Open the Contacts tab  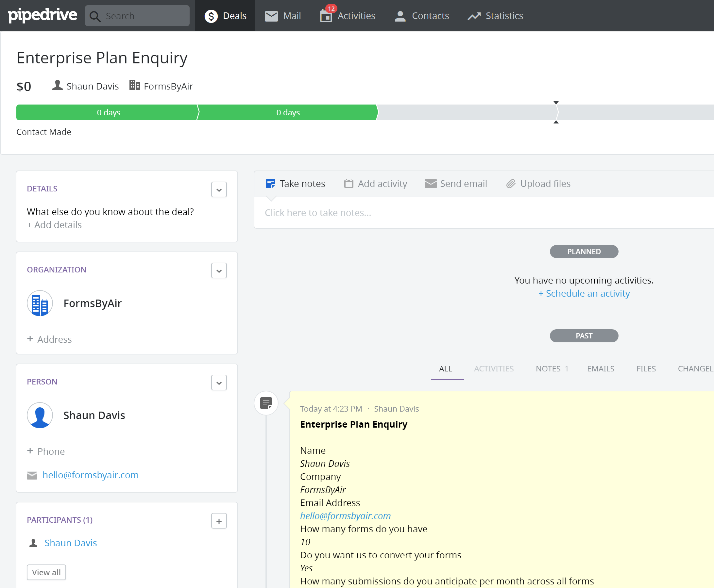422,16
